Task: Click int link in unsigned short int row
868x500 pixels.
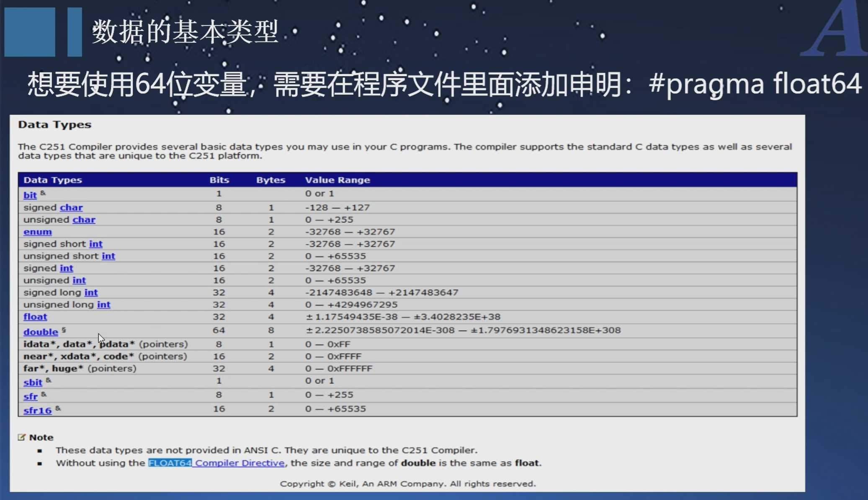Action: pos(108,256)
